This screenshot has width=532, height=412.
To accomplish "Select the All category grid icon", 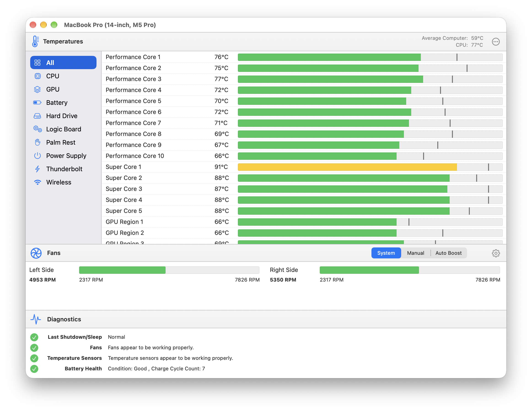I will click(x=37, y=63).
